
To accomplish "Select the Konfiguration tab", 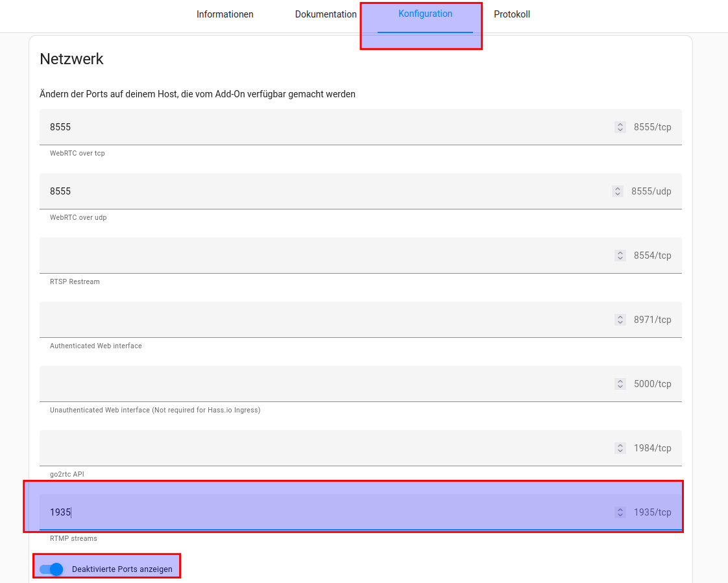I will tap(425, 14).
